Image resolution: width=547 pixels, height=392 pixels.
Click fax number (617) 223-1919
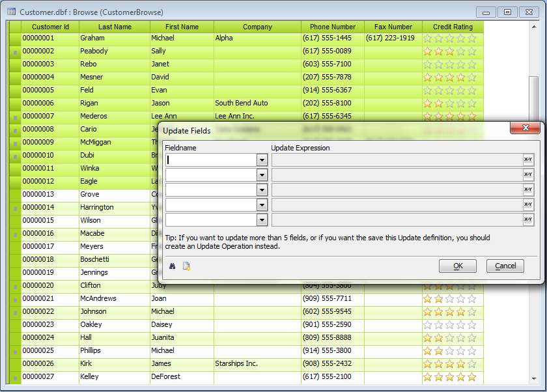(x=390, y=38)
